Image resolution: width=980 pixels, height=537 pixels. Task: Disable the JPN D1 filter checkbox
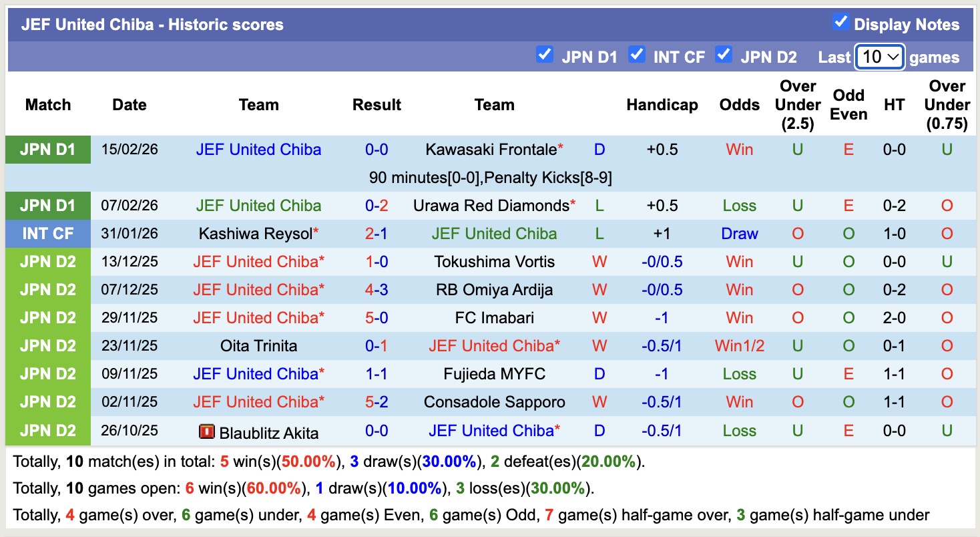545,56
